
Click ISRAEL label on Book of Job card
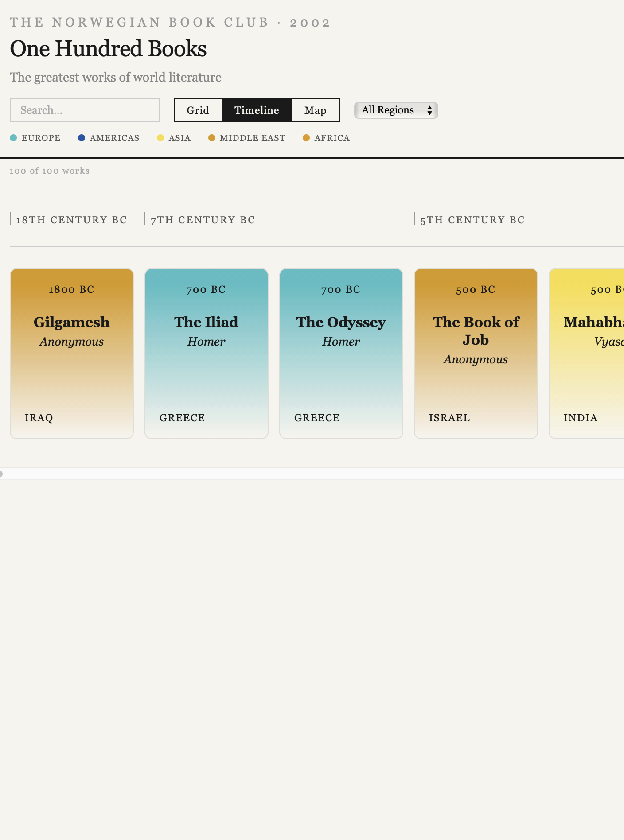[x=449, y=418]
